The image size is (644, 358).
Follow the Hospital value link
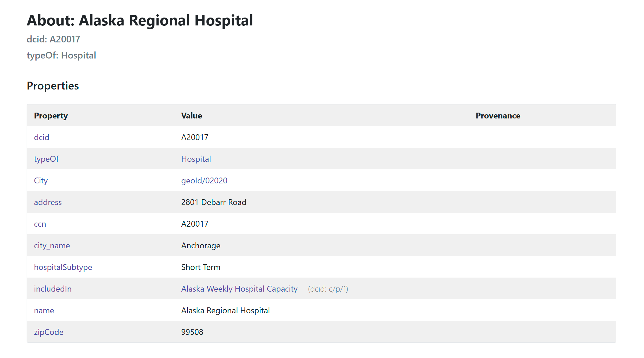(x=196, y=159)
